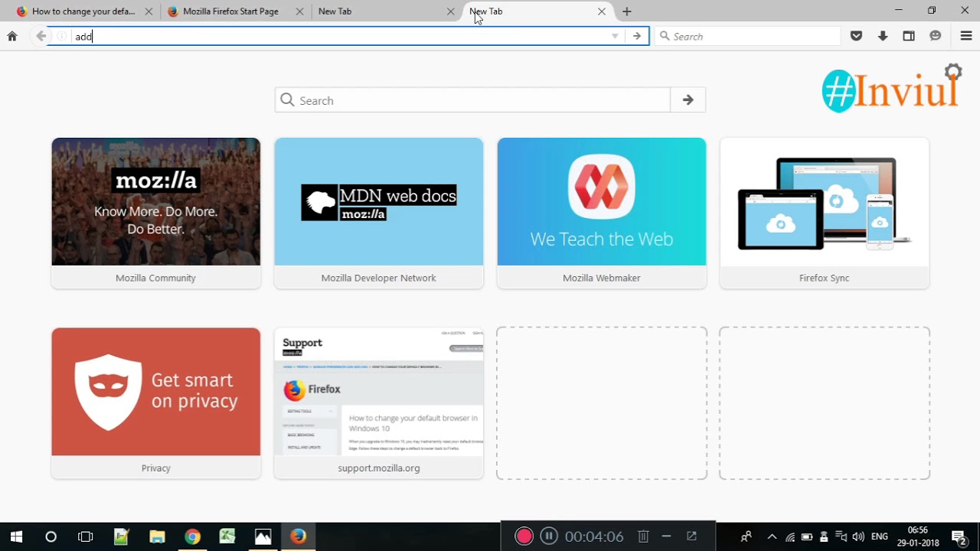Go back using the back arrow
Screen dimensions: 980x551
pyautogui.click(x=41, y=36)
